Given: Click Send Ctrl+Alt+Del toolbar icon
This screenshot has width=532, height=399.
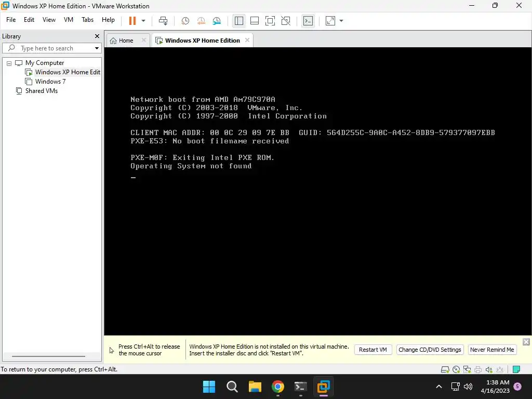Looking at the screenshot, I should 163,21.
